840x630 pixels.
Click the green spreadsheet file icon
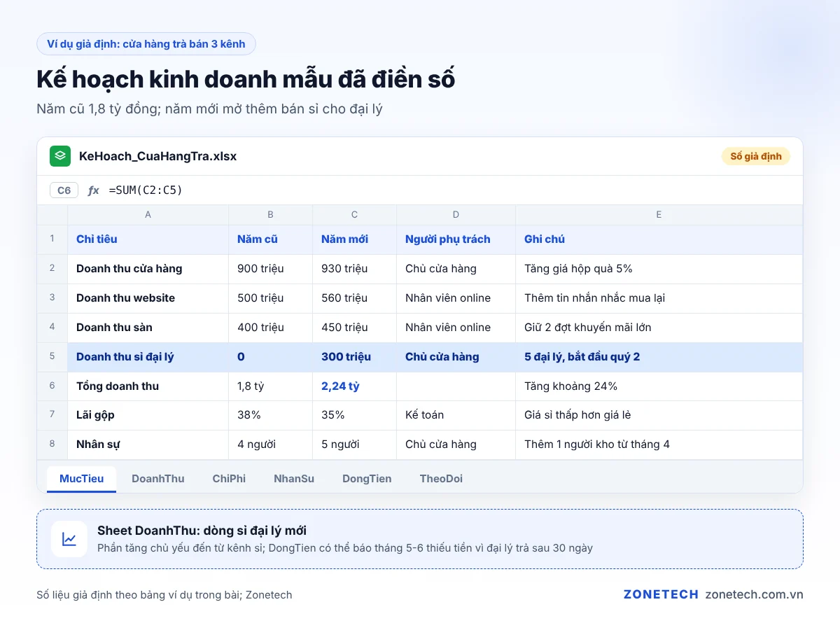pos(60,156)
